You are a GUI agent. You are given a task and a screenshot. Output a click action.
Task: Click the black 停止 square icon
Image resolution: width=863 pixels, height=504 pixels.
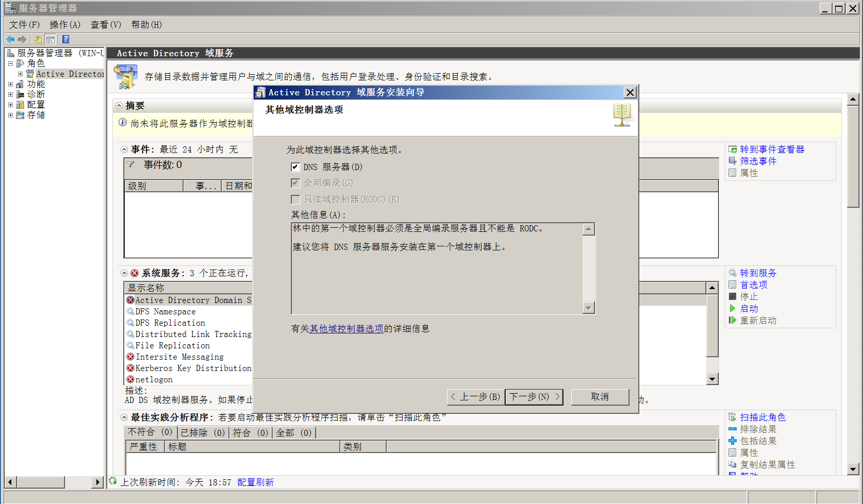pyautogui.click(x=733, y=296)
